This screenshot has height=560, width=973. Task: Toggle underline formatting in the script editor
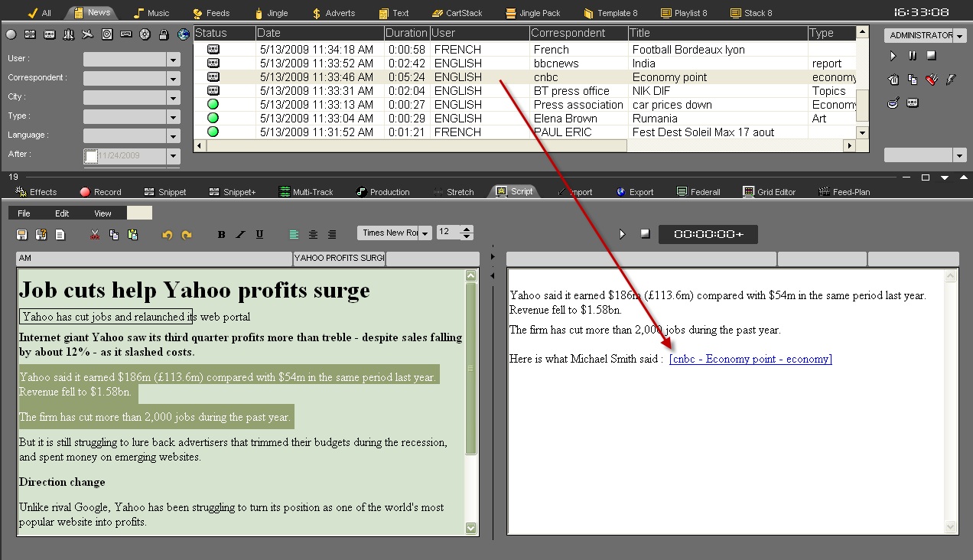[259, 235]
